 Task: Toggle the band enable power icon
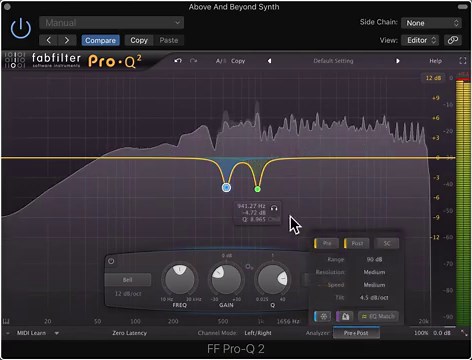pos(111,261)
